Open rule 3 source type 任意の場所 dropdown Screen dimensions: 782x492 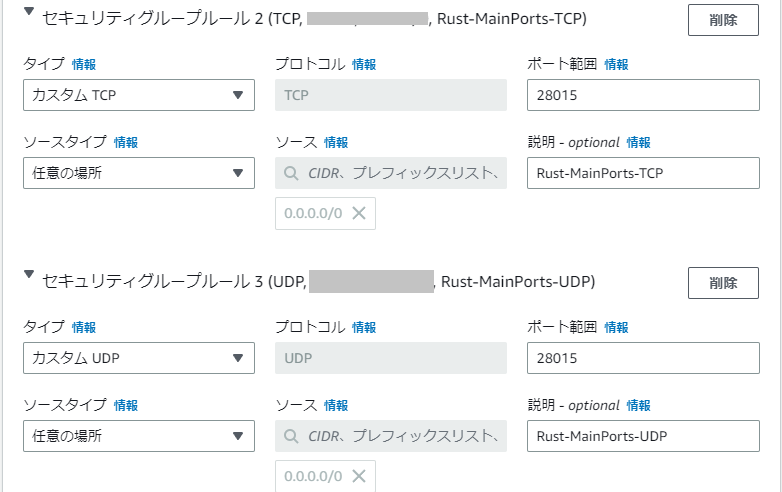138,436
